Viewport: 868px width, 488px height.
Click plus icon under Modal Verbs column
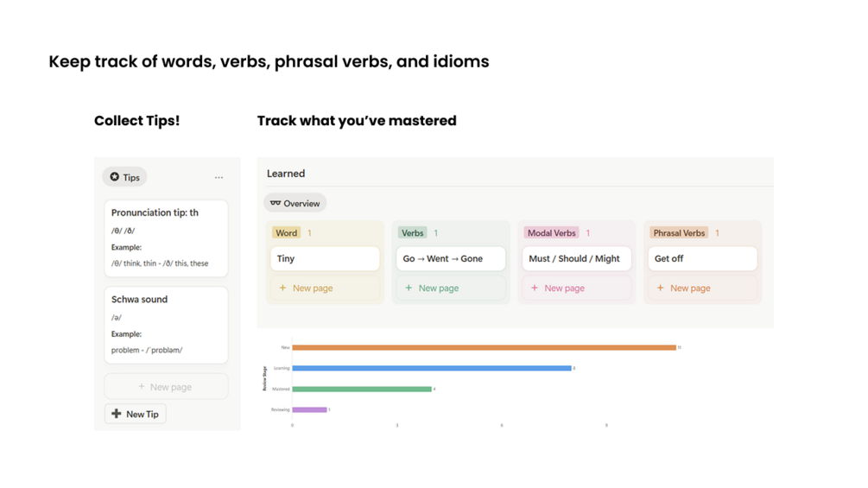535,288
